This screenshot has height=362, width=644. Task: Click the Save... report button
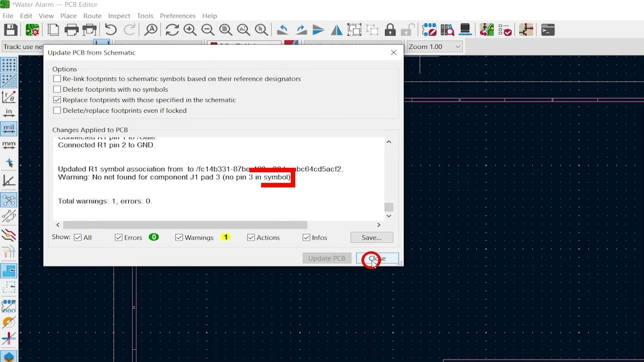click(371, 237)
